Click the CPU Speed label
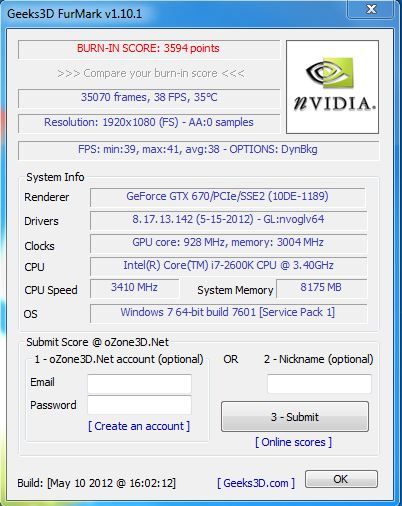 (51, 290)
